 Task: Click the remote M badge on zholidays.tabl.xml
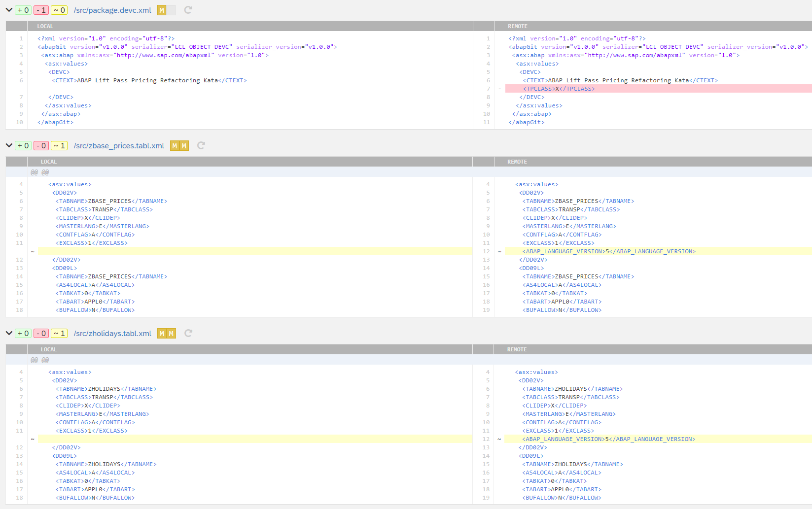(x=171, y=333)
